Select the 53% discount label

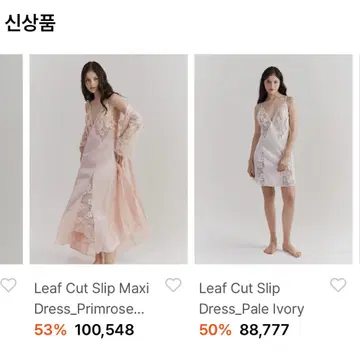pos(50,330)
